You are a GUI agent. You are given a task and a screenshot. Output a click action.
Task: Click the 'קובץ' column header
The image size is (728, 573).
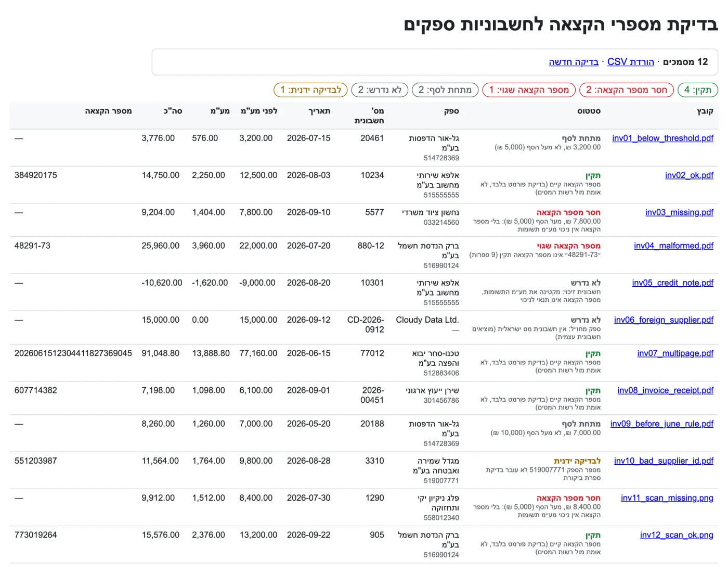click(x=705, y=111)
